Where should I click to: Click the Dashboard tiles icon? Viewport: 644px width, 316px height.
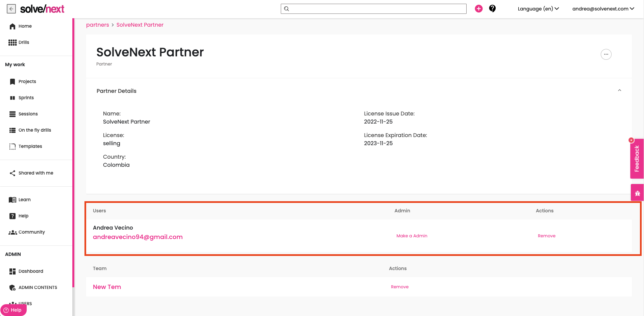(13, 271)
